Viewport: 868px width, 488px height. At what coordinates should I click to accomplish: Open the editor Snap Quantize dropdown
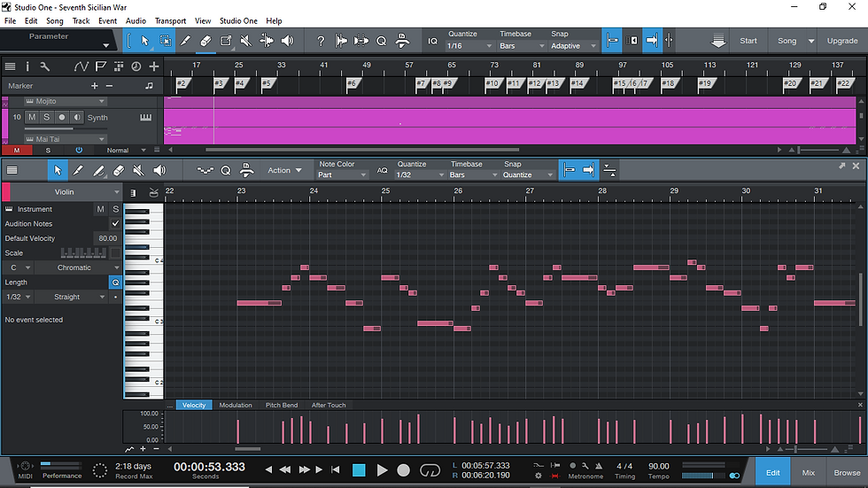pyautogui.click(x=527, y=174)
